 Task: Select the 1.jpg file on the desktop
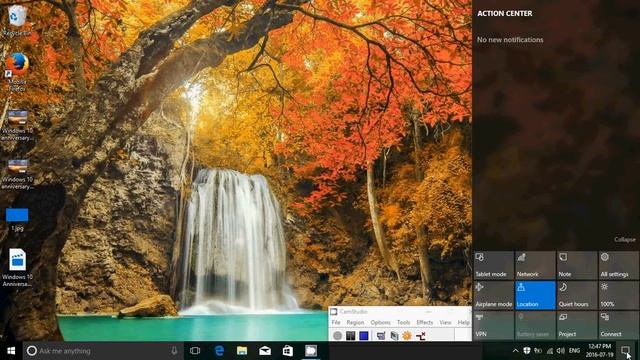pos(17,220)
